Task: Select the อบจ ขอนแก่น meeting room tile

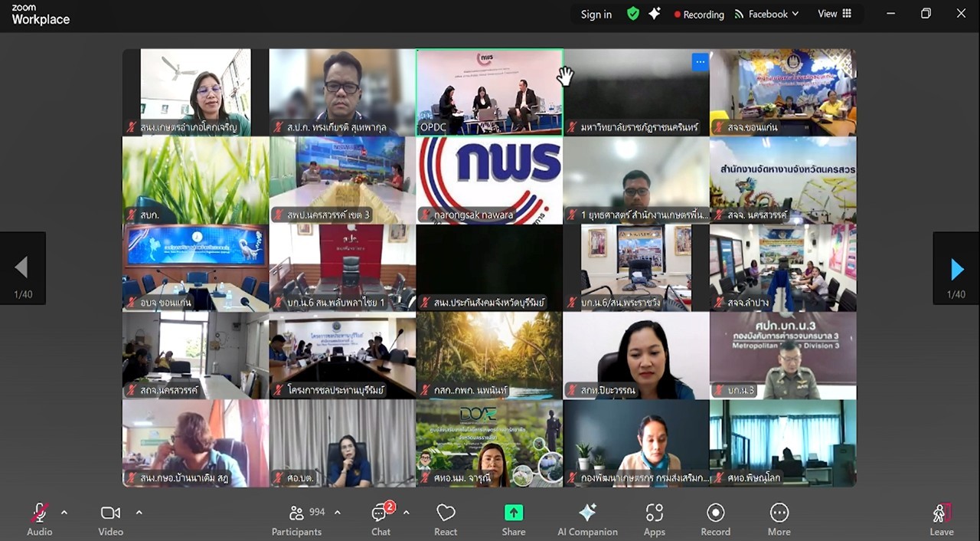Action: pos(195,268)
